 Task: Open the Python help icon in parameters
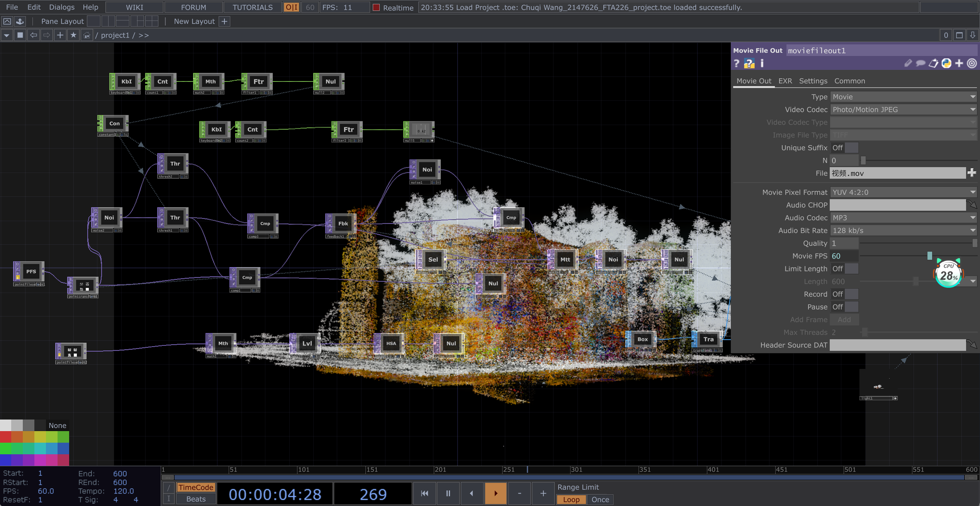749,63
